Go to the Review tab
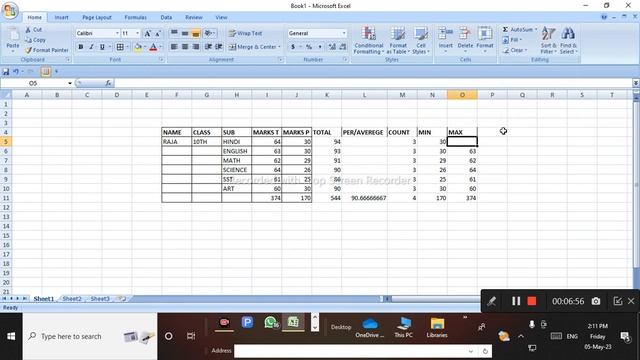 (x=193, y=18)
